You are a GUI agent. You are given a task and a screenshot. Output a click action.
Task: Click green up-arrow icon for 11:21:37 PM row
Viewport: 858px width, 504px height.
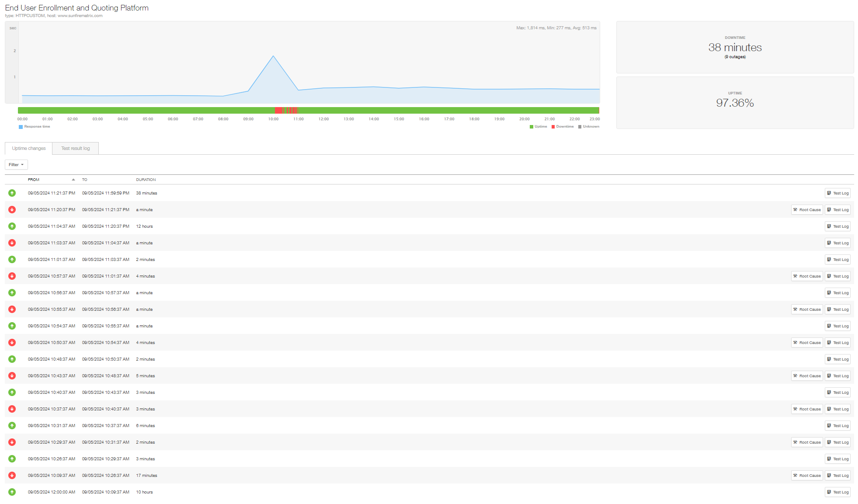pos(12,193)
